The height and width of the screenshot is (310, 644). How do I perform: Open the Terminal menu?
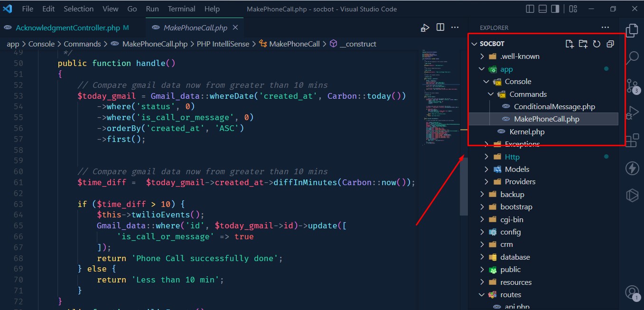pyautogui.click(x=181, y=9)
